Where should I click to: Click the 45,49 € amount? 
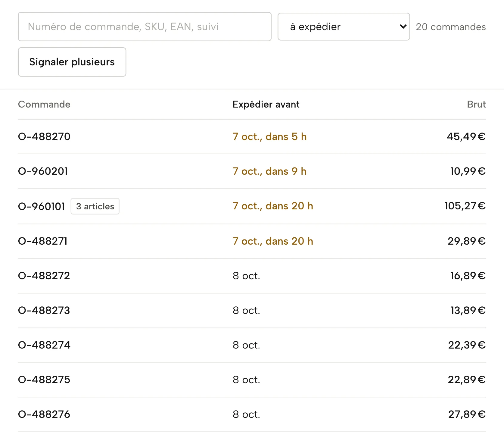coord(466,136)
